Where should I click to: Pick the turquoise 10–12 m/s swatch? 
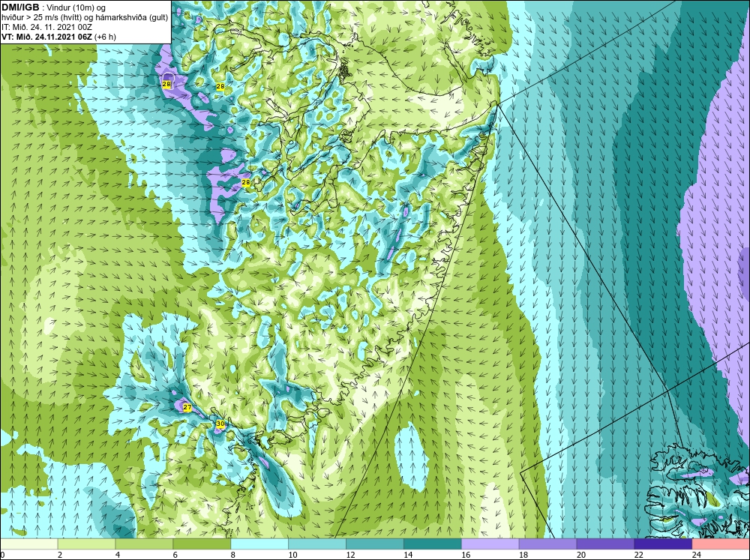[317, 544]
